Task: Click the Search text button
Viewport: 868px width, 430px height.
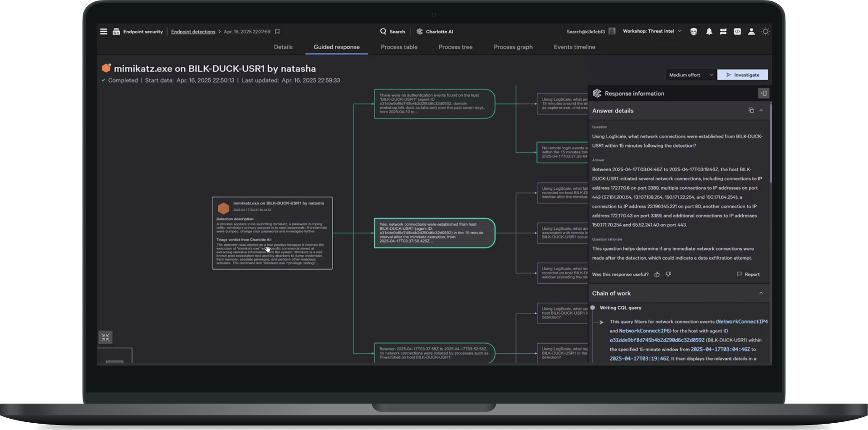Action: (397, 31)
